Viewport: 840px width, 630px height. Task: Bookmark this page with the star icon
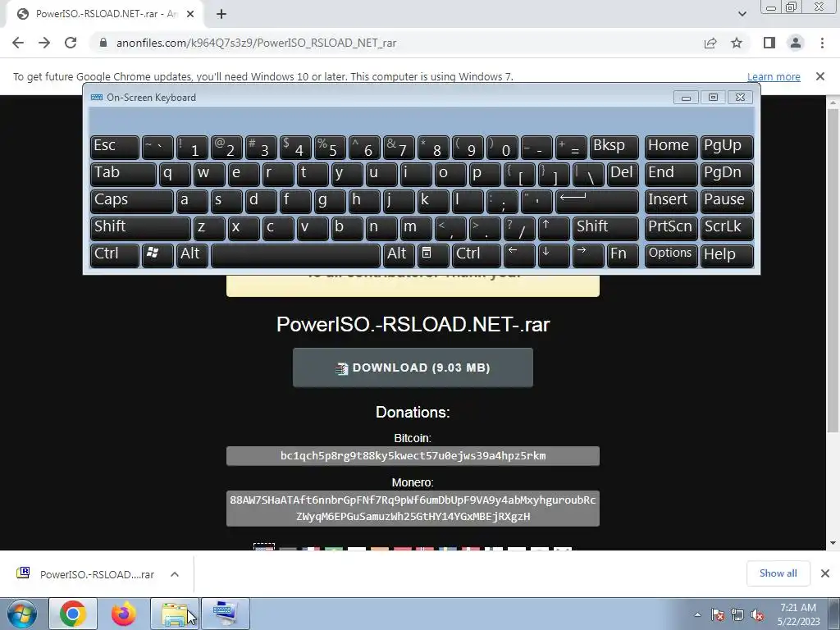tap(737, 43)
